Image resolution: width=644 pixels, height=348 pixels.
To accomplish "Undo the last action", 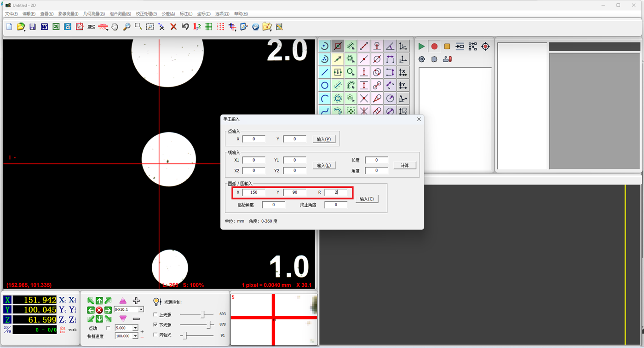I will pyautogui.click(x=185, y=27).
